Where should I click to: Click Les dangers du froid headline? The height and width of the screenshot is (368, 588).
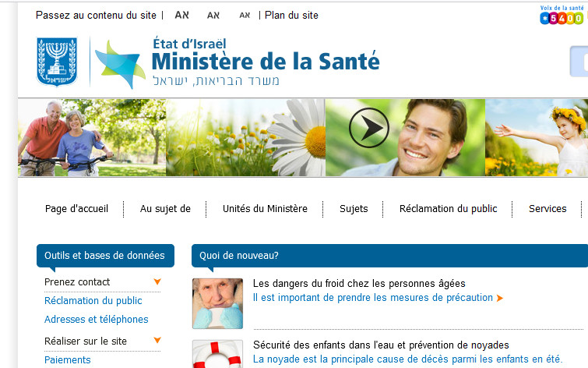tap(359, 284)
